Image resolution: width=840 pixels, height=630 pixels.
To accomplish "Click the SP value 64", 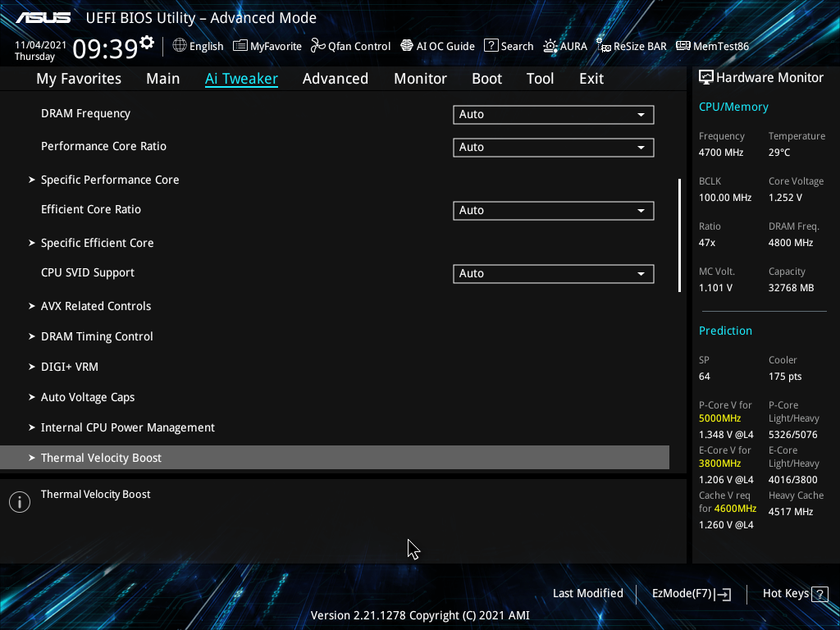I will (x=705, y=377).
